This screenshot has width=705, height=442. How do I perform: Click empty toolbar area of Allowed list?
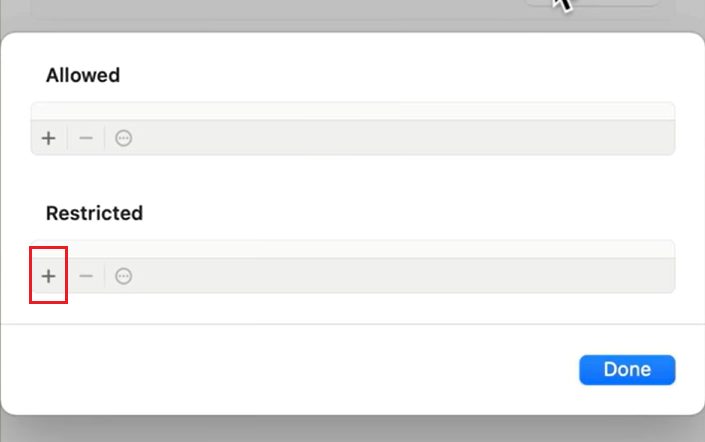pyautogui.click(x=400, y=138)
